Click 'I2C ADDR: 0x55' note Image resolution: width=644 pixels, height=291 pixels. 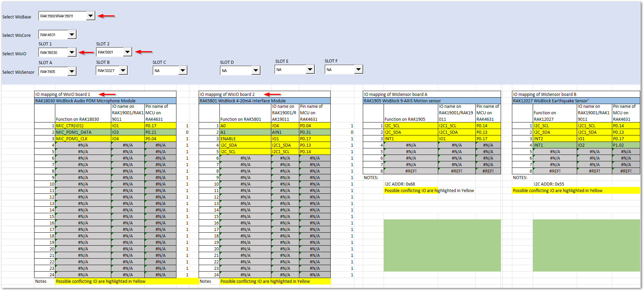[x=549, y=184]
